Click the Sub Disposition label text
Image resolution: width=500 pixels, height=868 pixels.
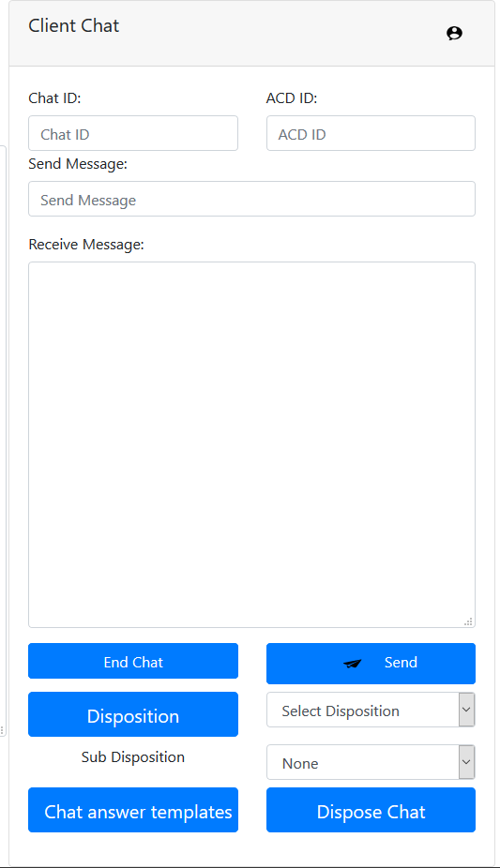(x=133, y=757)
